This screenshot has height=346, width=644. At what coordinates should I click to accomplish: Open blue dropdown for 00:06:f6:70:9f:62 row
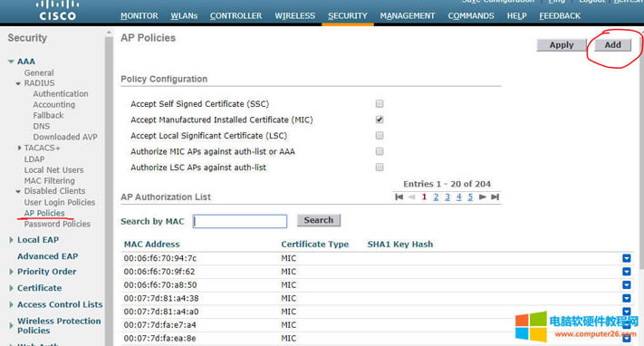pyautogui.click(x=627, y=272)
